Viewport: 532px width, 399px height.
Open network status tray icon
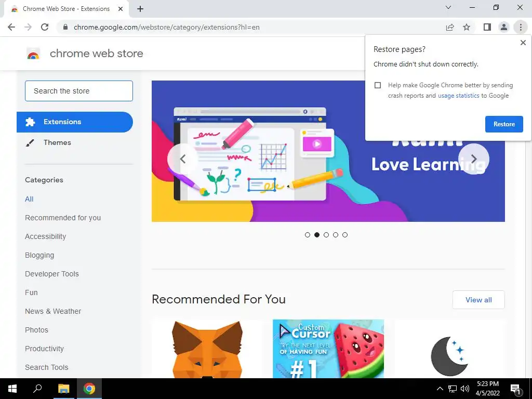(453, 389)
